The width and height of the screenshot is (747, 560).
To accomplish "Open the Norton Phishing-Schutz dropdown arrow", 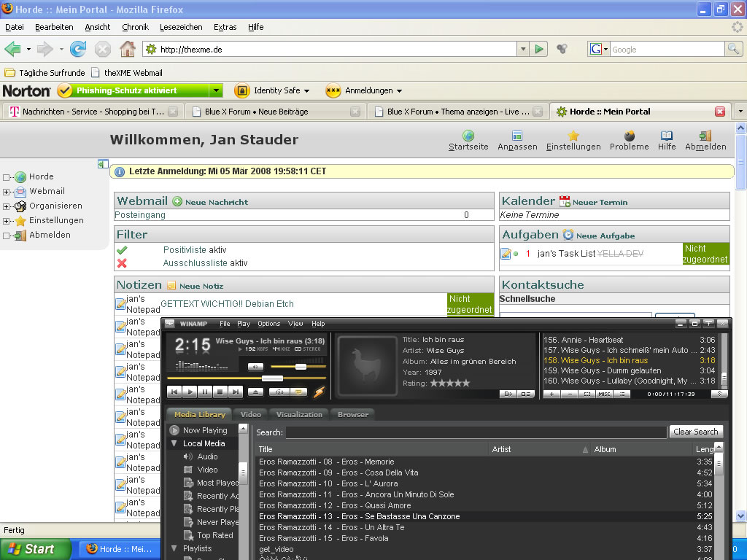I will tap(215, 90).
